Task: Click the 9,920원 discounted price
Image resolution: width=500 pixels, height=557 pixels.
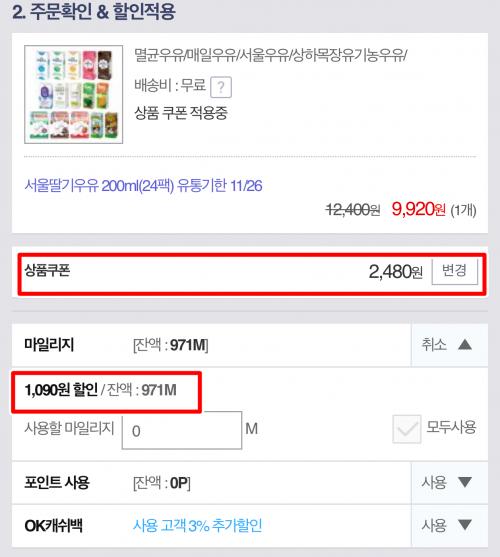Action: point(419,209)
